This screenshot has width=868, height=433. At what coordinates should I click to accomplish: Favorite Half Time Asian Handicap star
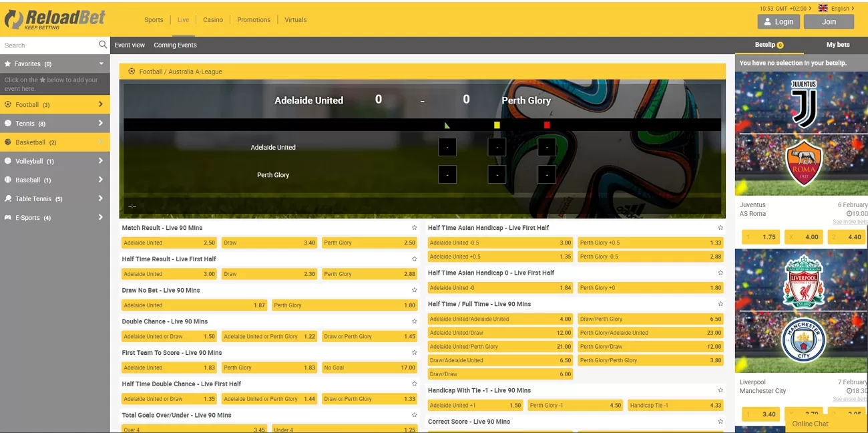point(720,228)
